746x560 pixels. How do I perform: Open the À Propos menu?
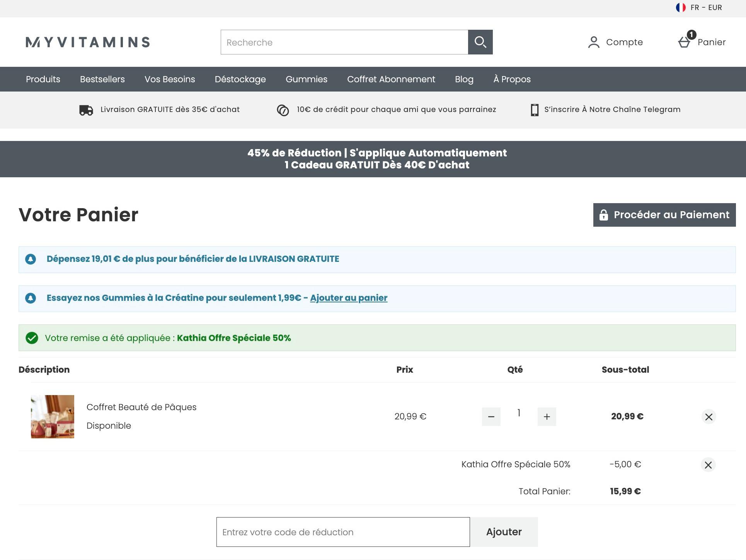512,79
